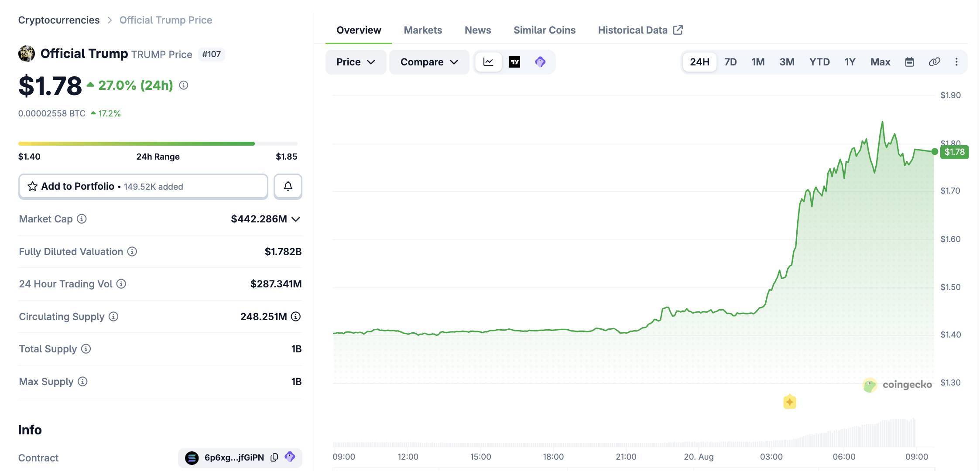Viewport: 980px width, 471px height.
Task: Copy the chart link icon
Action: [934, 62]
